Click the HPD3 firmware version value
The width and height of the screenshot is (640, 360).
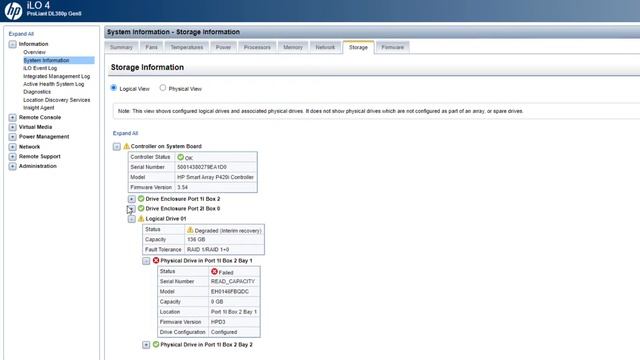pyautogui.click(x=218, y=322)
